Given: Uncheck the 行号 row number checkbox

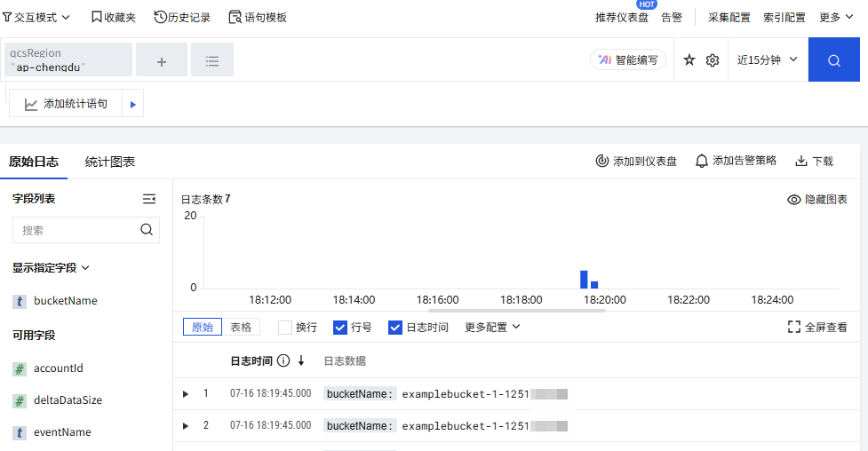Looking at the screenshot, I should coord(340,328).
